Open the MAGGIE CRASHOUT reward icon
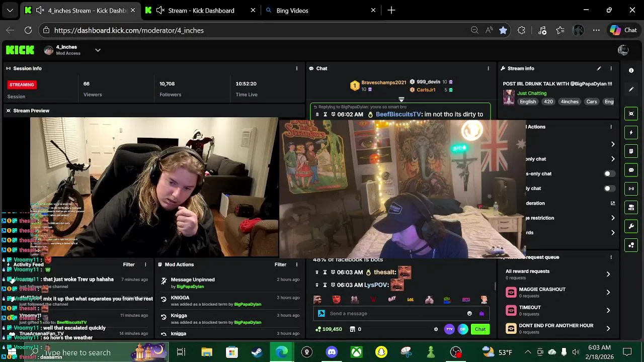The width and height of the screenshot is (644, 362). tap(511, 292)
